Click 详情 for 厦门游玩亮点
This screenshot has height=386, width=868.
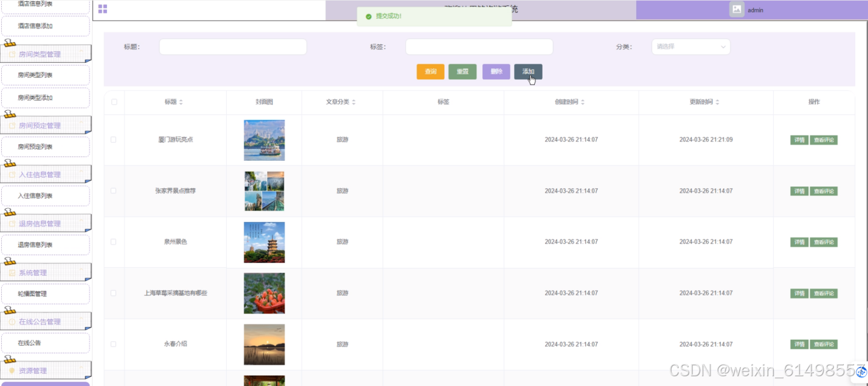point(799,140)
